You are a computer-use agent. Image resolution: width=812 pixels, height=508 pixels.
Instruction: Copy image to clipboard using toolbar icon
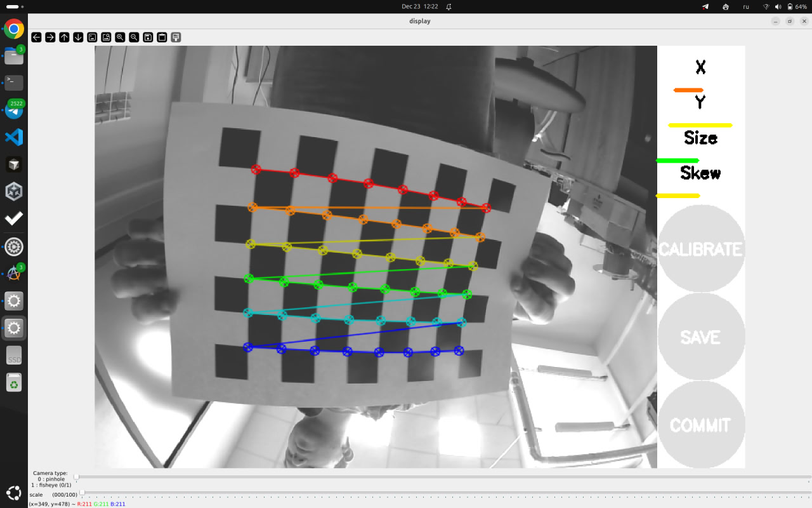pyautogui.click(x=162, y=37)
